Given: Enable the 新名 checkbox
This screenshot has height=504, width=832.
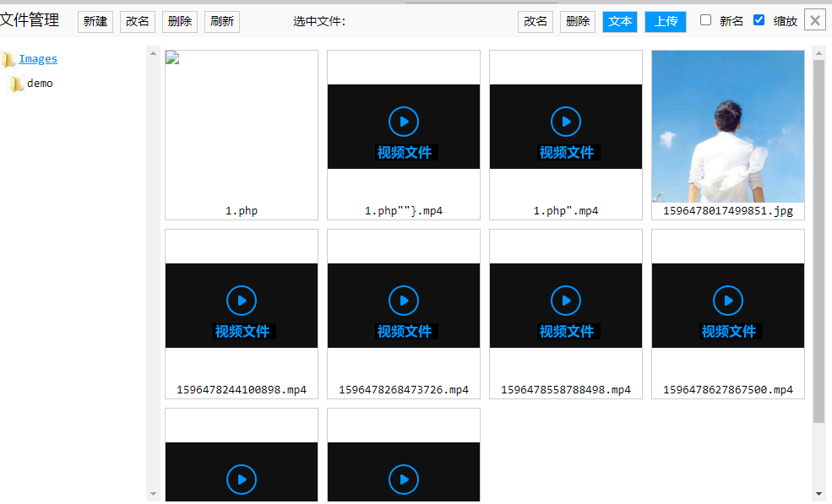Looking at the screenshot, I should point(706,20).
